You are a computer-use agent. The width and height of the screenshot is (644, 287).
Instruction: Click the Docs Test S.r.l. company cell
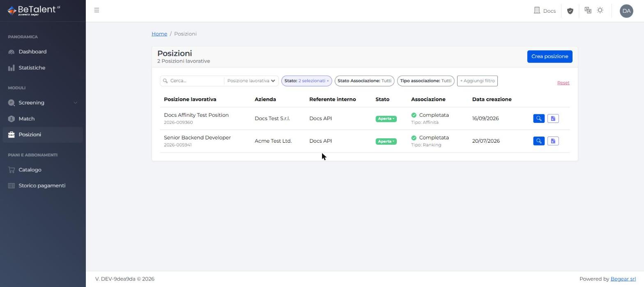click(272, 118)
